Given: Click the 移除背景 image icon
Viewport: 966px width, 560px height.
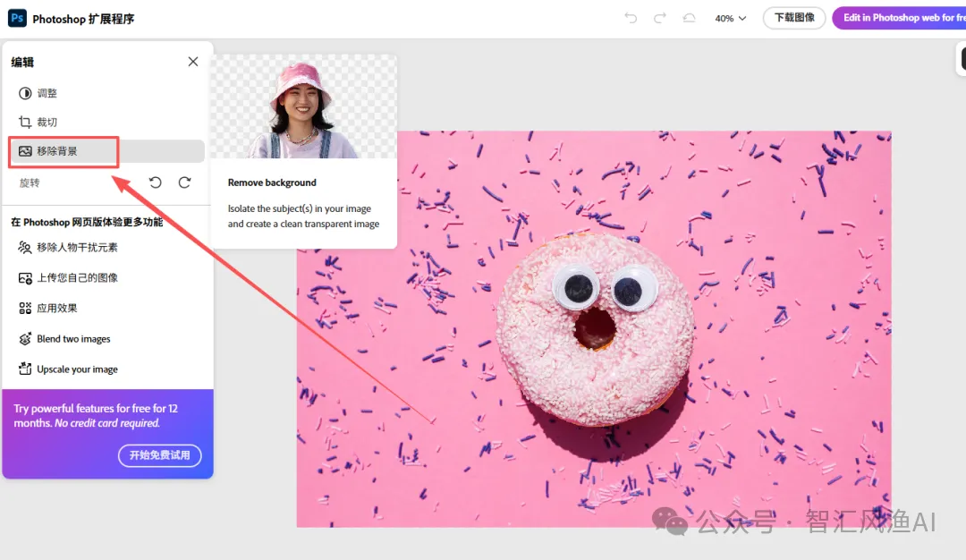Looking at the screenshot, I should click(x=25, y=151).
